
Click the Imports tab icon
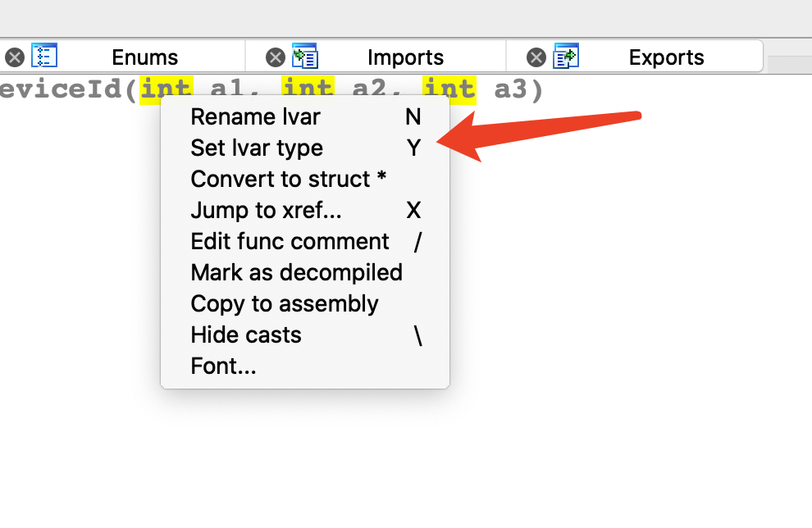pos(305,57)
